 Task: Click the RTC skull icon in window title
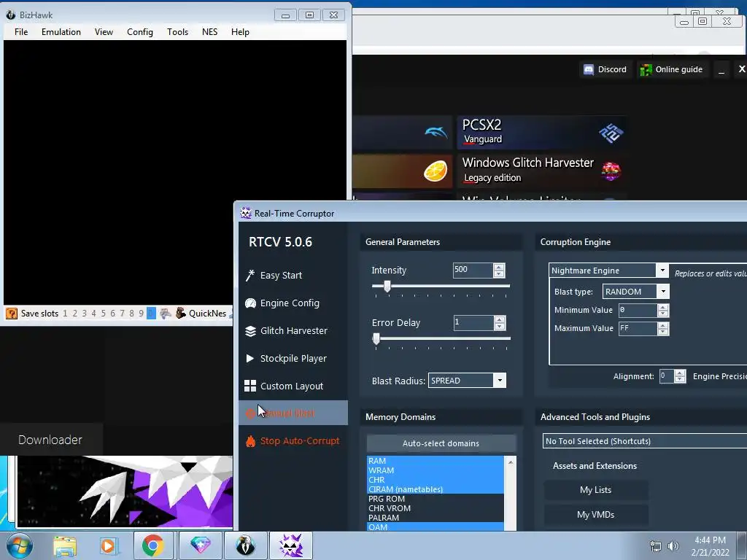[x=246, y=214]
